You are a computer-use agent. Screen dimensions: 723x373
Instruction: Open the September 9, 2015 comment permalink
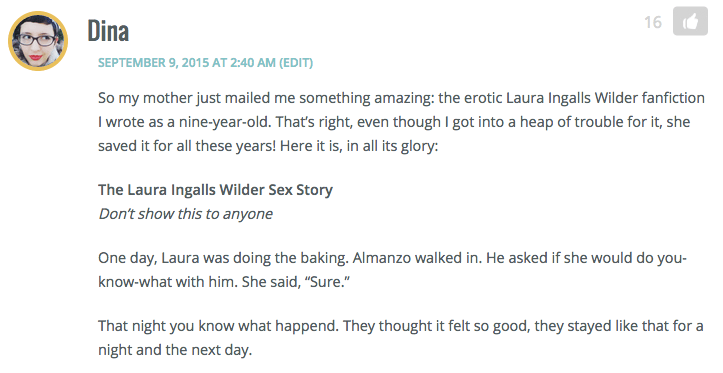coord(187,63)
